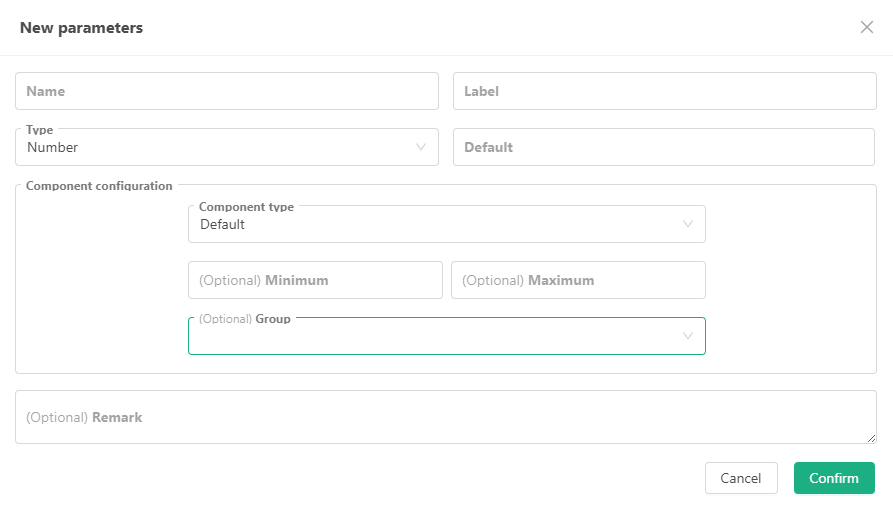This screenshot has height=507, width=893.
Task: Confirm the new parameter
Action: coord(834,478)
